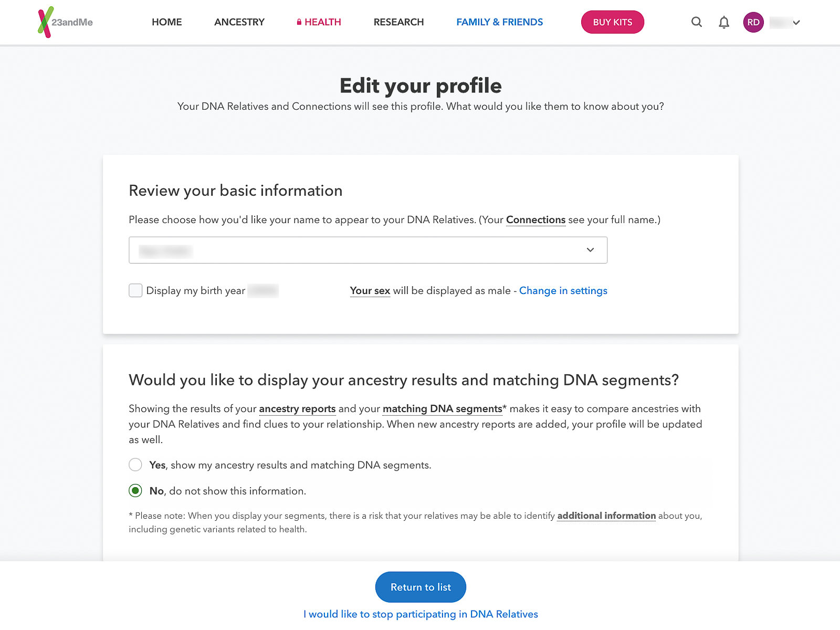
Task: Click the RD profile avatar
Action: [x=753, y=22]
